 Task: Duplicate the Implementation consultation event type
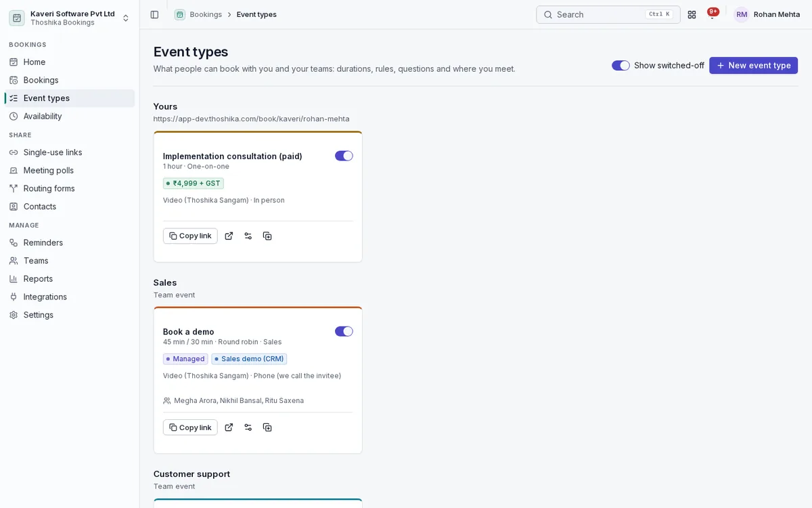[267, 236]
